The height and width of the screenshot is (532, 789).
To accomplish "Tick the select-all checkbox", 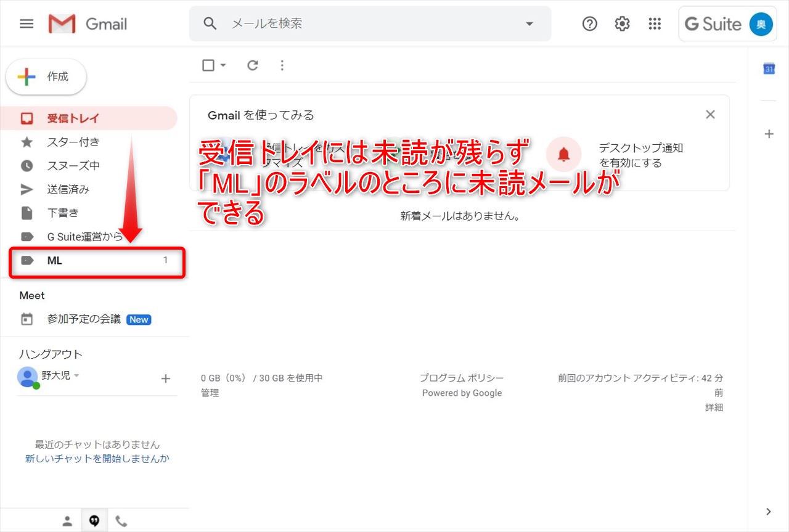I will click(x=208, y=65).
